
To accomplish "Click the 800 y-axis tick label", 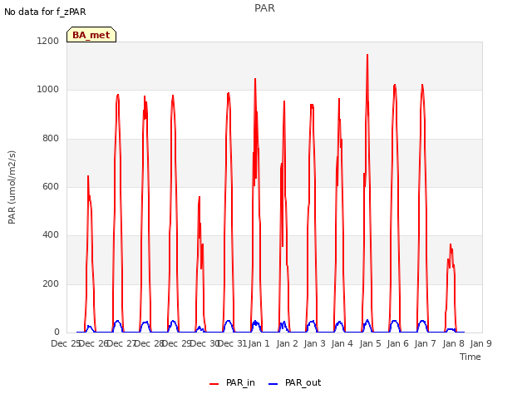I will 51,139.
